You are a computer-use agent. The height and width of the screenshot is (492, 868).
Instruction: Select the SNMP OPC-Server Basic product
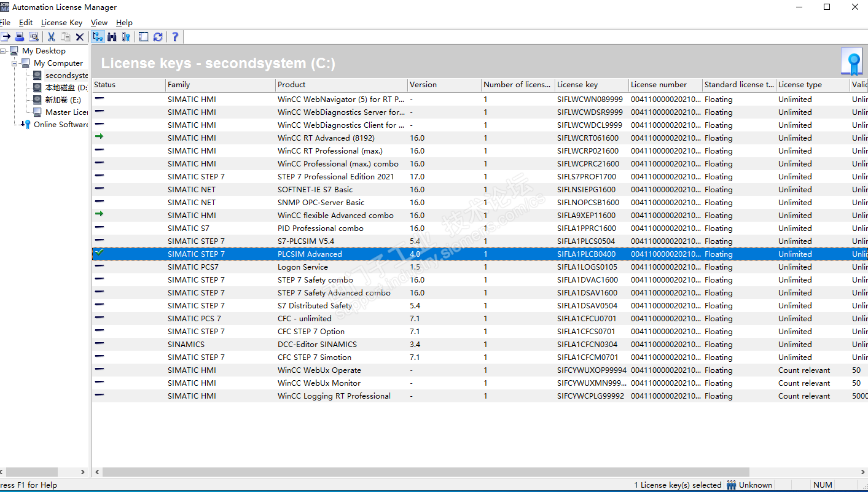[321, 202]
